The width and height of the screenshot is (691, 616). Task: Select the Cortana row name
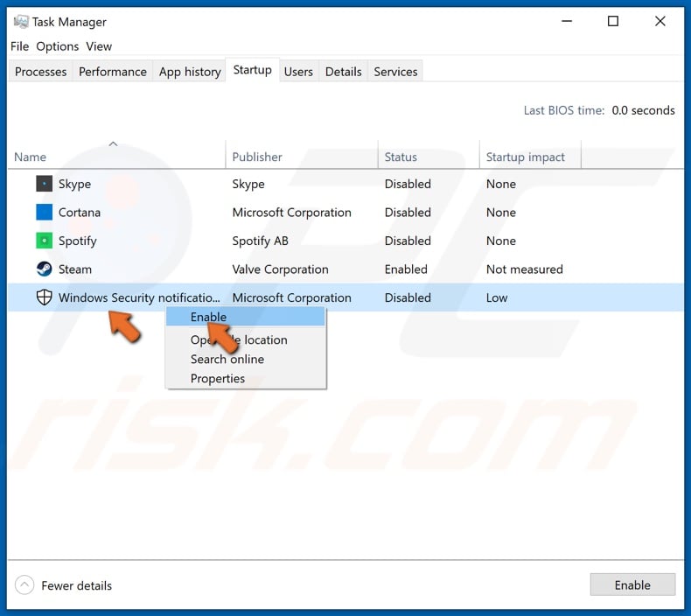point(80,213)
